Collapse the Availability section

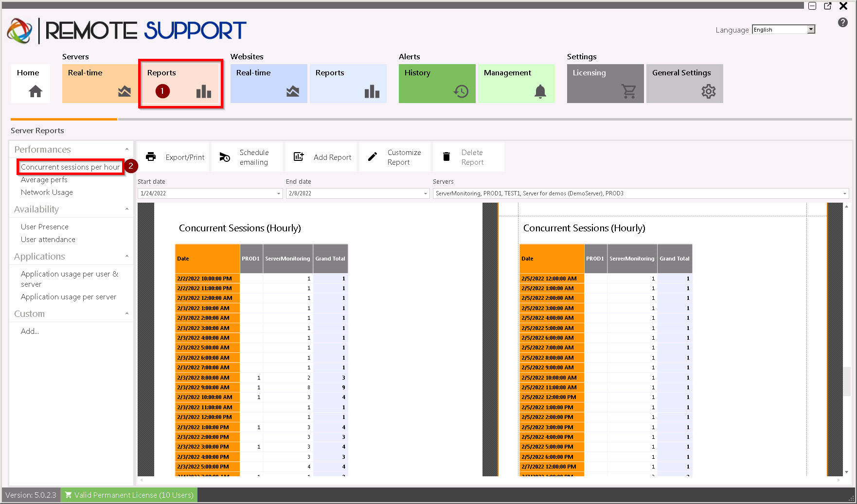pos(127,209)
